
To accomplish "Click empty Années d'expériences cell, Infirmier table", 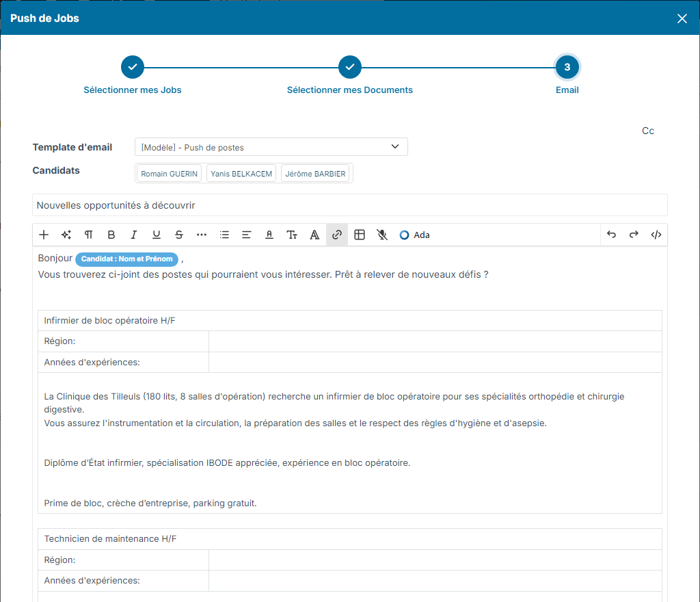I will tap(435, 362).
